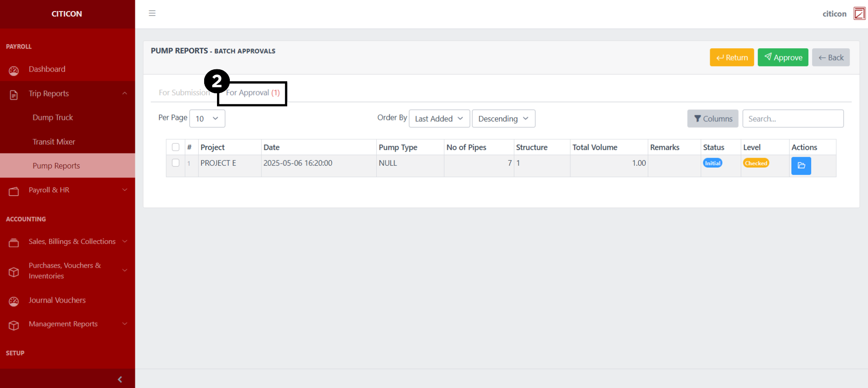Switch to the For Submission tab
Image resolution: width=868 pixels, height=388 pixels.
pyautogui.click(x=184, y=93)
